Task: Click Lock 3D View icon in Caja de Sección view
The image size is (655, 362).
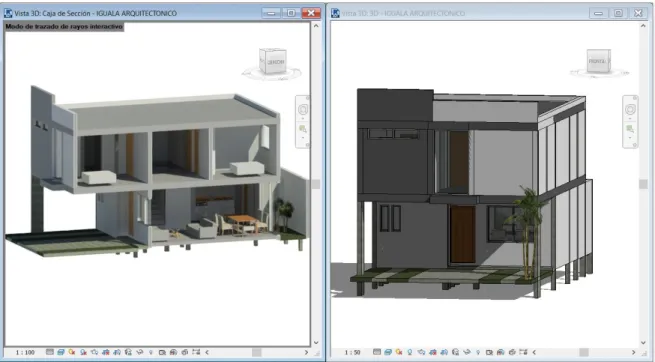Action: (128, 352)
